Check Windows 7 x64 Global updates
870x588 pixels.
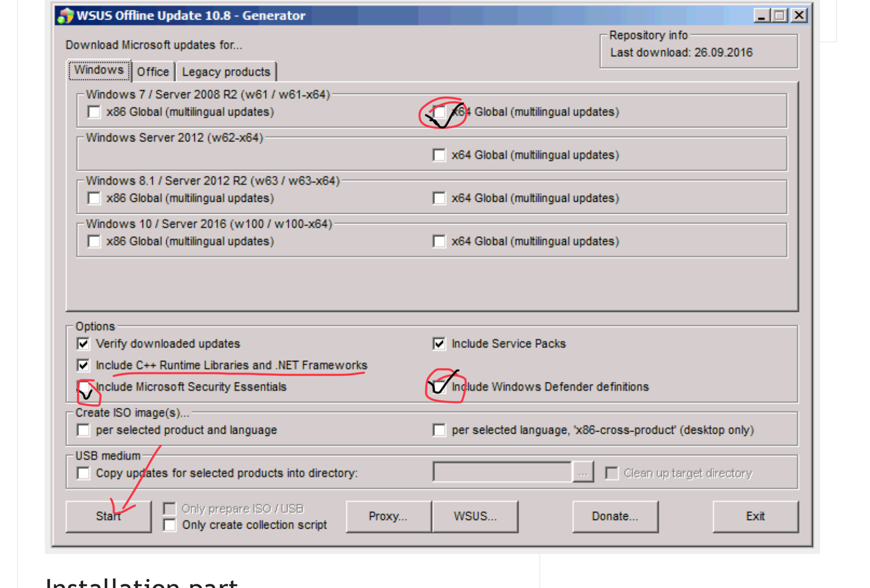pyautogui.click(x=439, y=112)
